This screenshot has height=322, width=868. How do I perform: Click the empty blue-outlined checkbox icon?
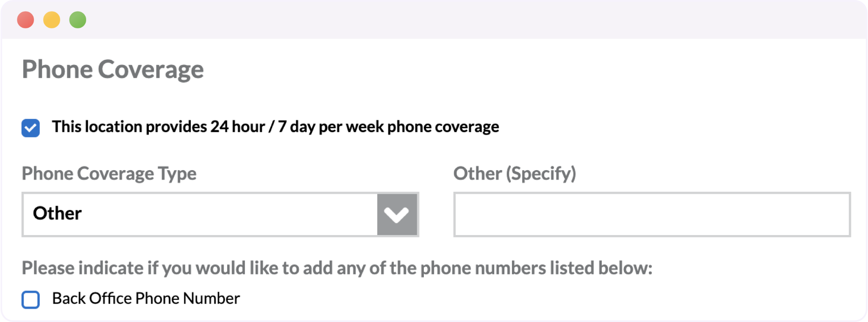coord(31,300)
